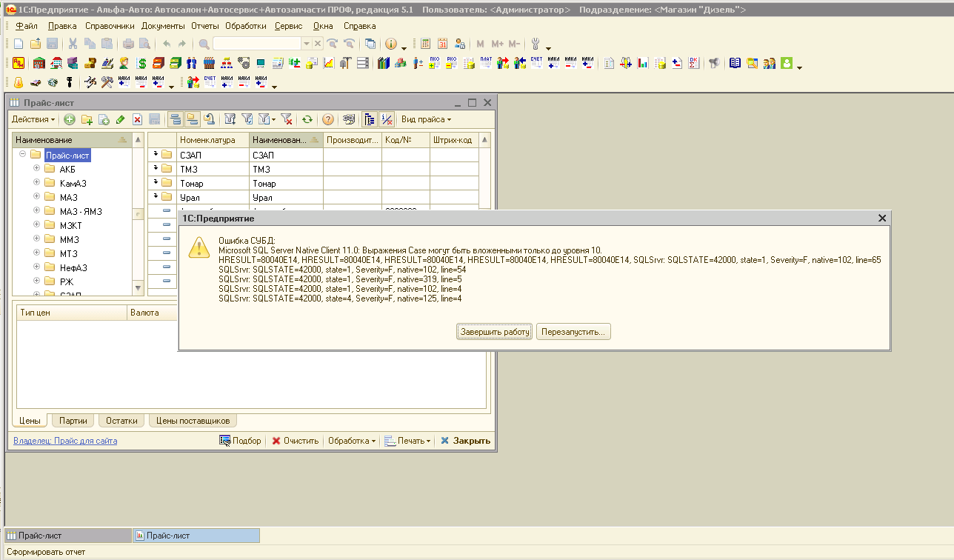Open the Действия dropdown menu
Viewport: 954px width, 560px height.
pos(33,119)
